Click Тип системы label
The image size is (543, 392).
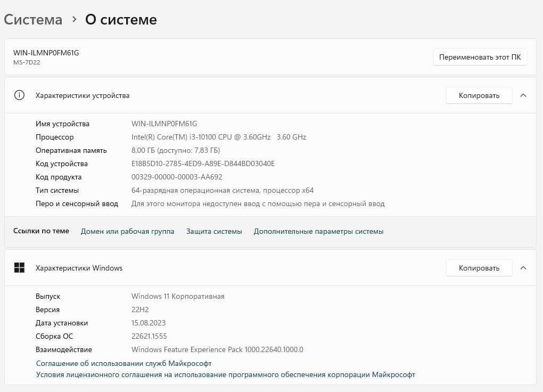57,190
